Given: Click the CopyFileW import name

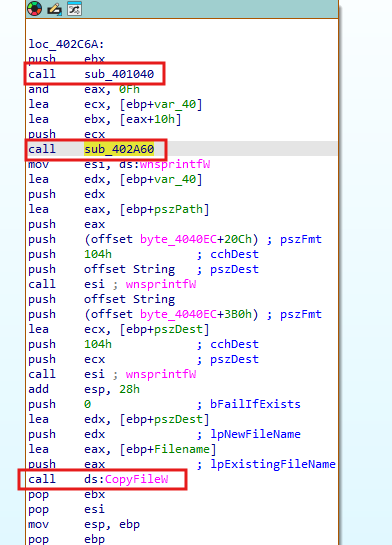Looking at the screenshot, I should (137, 479).
